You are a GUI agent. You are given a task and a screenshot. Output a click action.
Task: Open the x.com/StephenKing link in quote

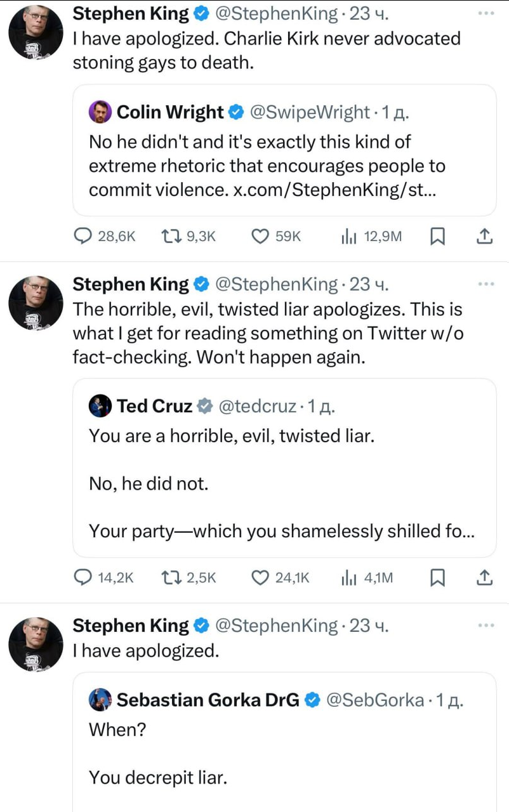click(x=329, y=190)
